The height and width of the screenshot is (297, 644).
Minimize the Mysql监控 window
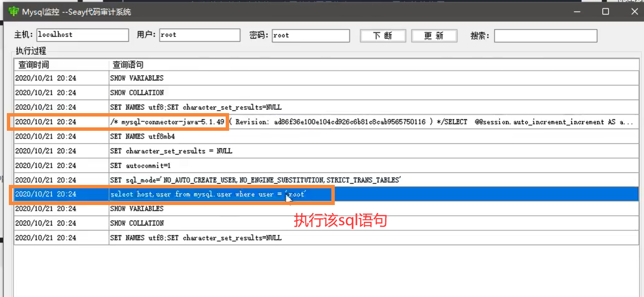(577, 11)
